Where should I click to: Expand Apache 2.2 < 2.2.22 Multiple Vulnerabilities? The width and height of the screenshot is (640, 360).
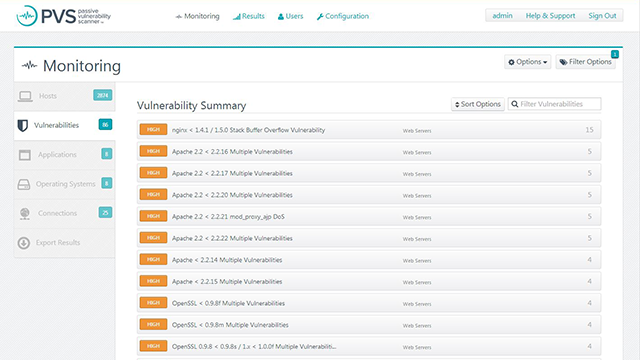tap(369, 238)
